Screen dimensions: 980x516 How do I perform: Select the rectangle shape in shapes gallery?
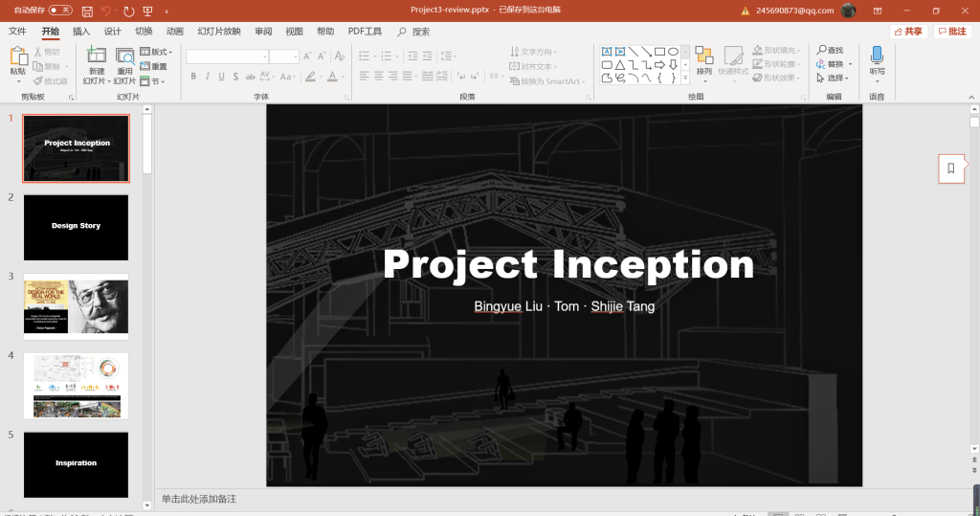659,51
